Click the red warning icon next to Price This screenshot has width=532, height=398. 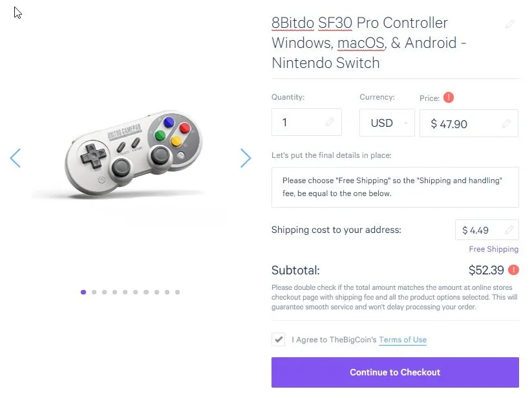tap(449, 98)
